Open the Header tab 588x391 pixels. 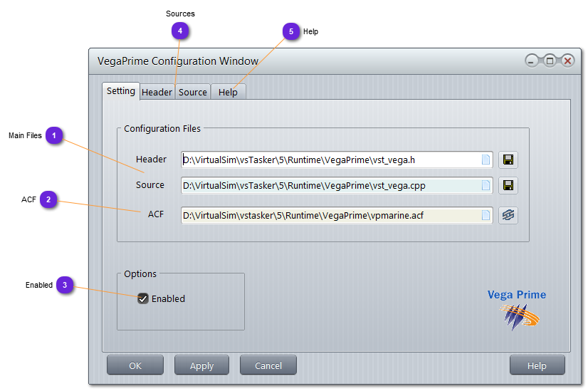(x=157, y=93)
